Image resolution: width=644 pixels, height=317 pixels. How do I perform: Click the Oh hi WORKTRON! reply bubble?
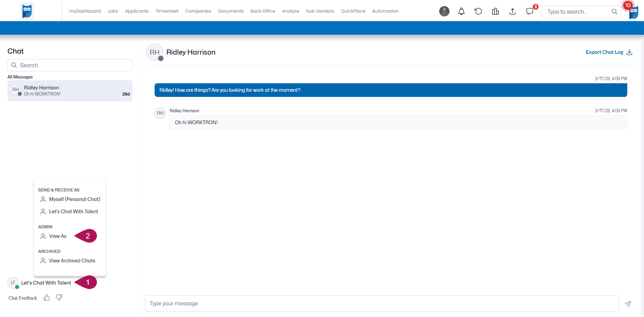tap(398, 123)
